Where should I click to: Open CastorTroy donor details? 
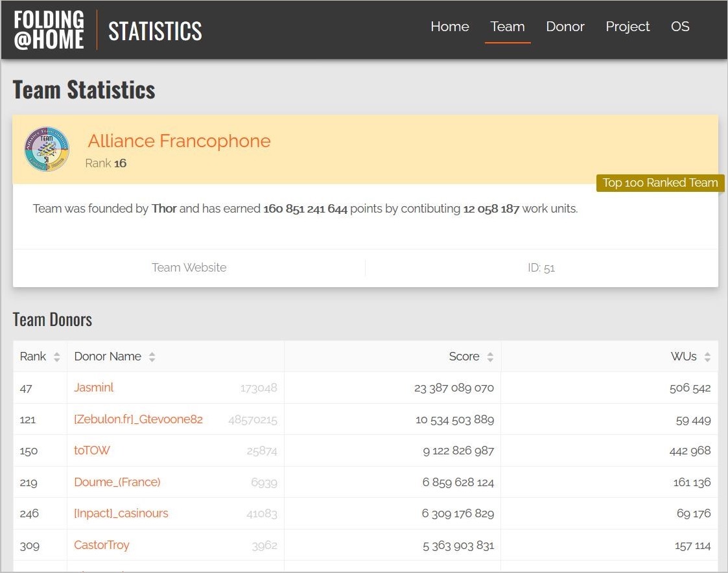[x=102, y=545]
